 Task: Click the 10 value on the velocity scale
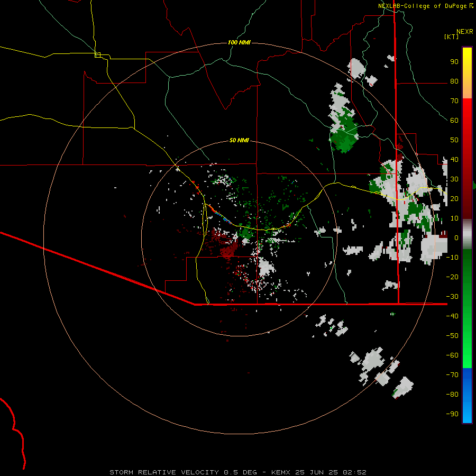pos(454,218)
